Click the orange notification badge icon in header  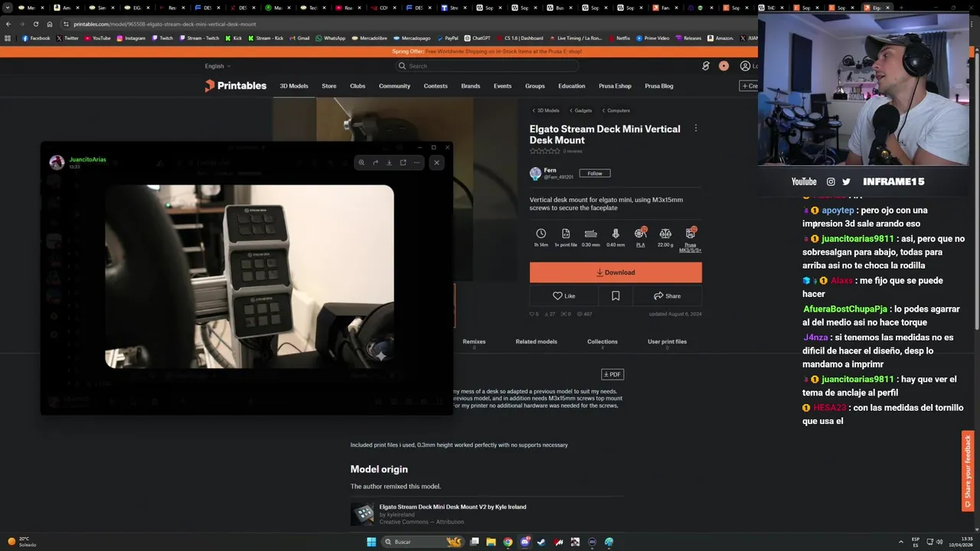[x=724, y=66]
